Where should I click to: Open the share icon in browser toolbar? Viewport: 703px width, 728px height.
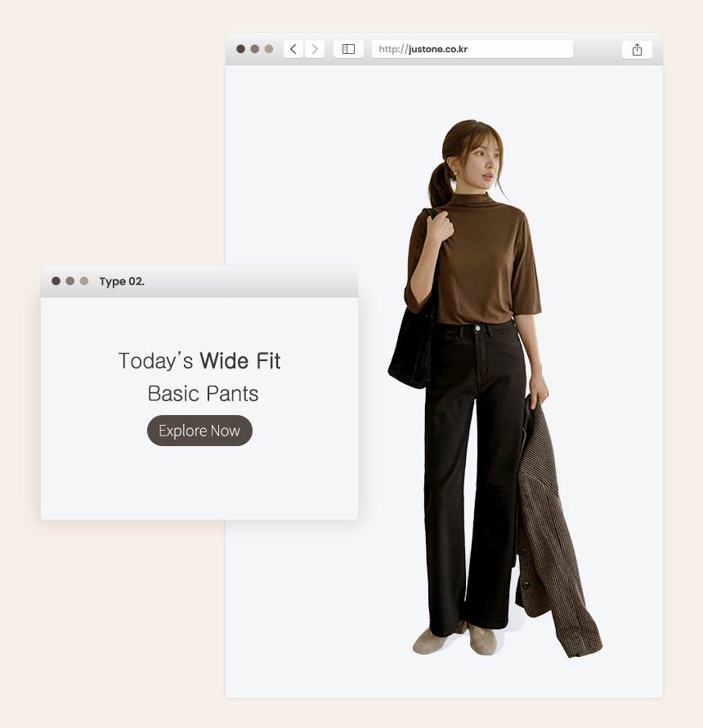(x=637, y=49)
